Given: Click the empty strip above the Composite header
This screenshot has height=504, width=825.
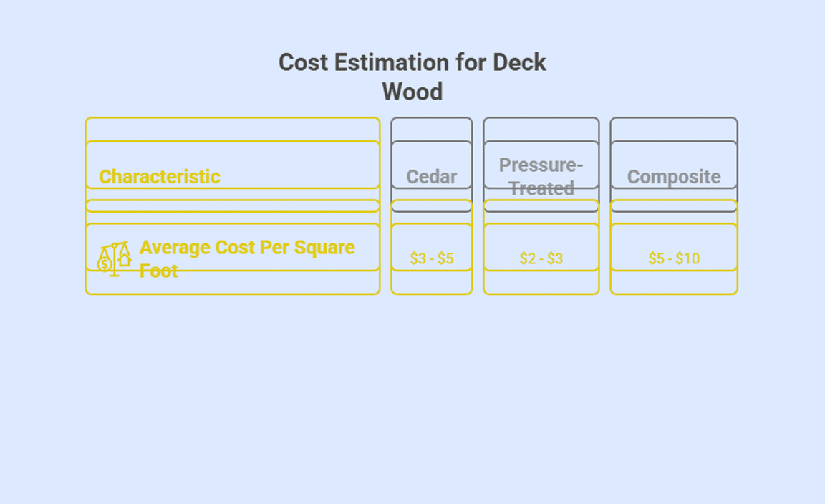Looking at the screenshot, I should click(673, 129).
